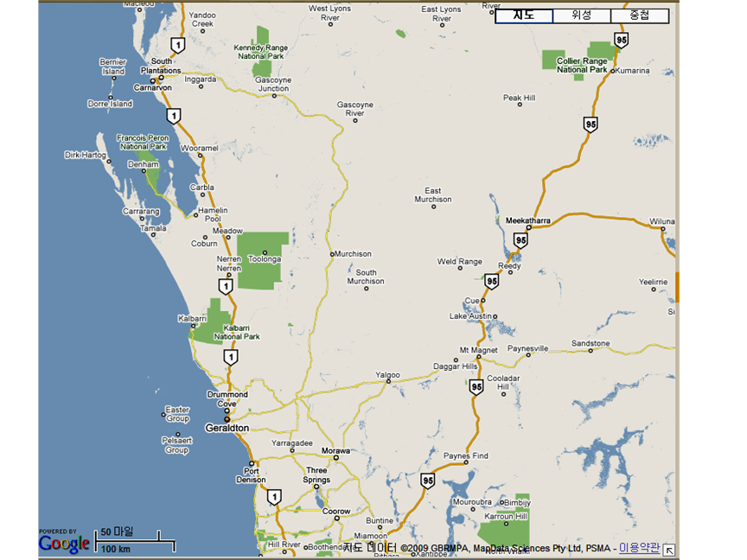The image size is (747, 560).
Task: Click the map scale bar
Action: click(135, 541)
